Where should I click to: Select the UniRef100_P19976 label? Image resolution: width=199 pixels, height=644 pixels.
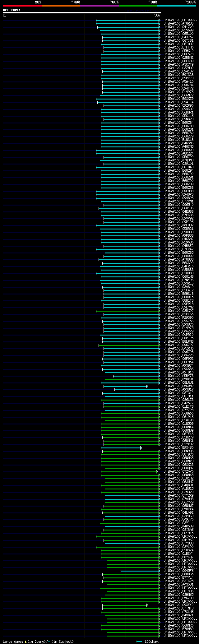(x=178, y=92)
